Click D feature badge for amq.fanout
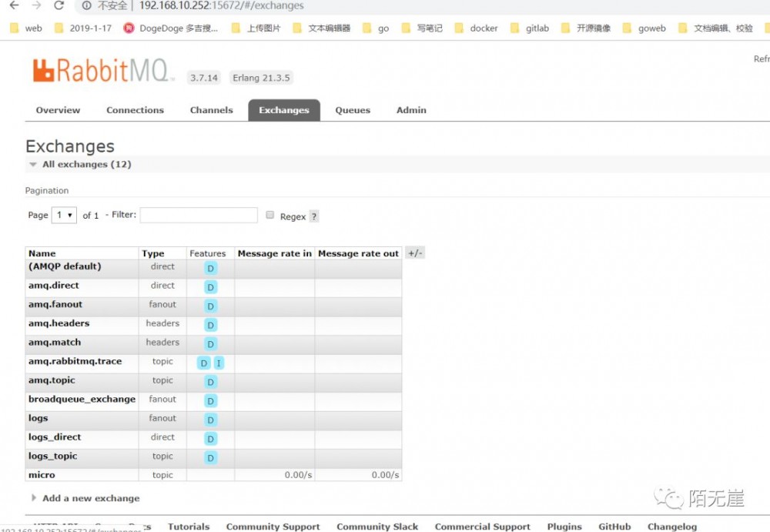The height and width of the screenshot is (532, 770). click(x=211, y=306)
